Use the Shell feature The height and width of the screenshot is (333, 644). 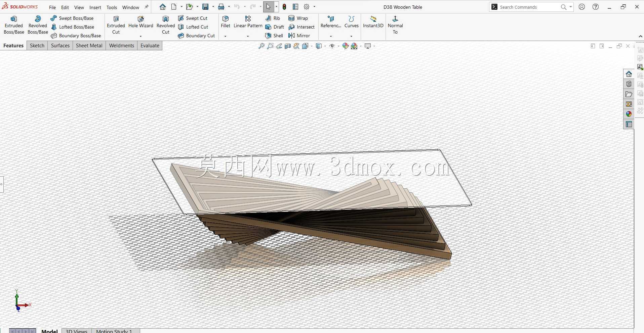coord(274,36)
